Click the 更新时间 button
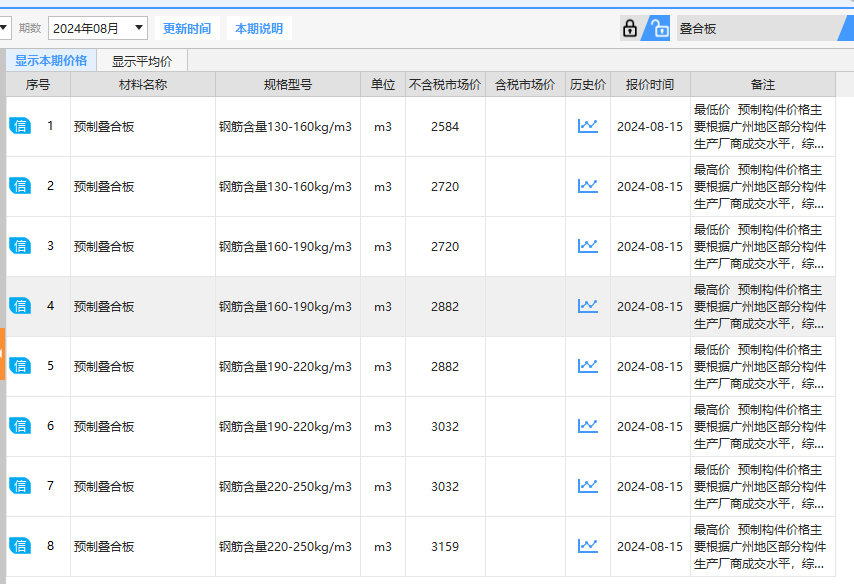 coord(187,28)
